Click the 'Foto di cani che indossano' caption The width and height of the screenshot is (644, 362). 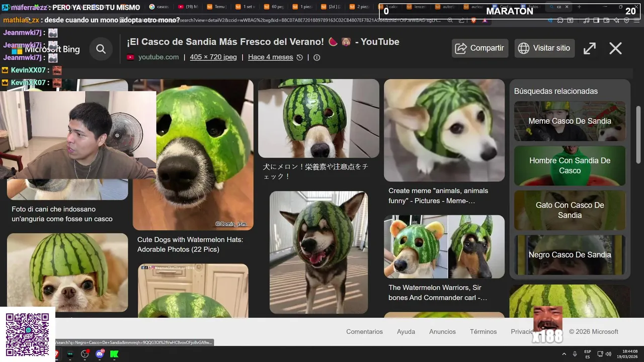pos(62,214)
